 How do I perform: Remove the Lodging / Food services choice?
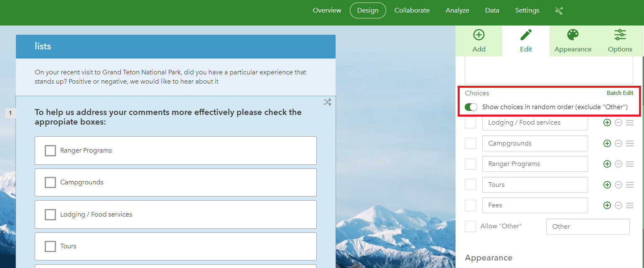tap(618, 123)
